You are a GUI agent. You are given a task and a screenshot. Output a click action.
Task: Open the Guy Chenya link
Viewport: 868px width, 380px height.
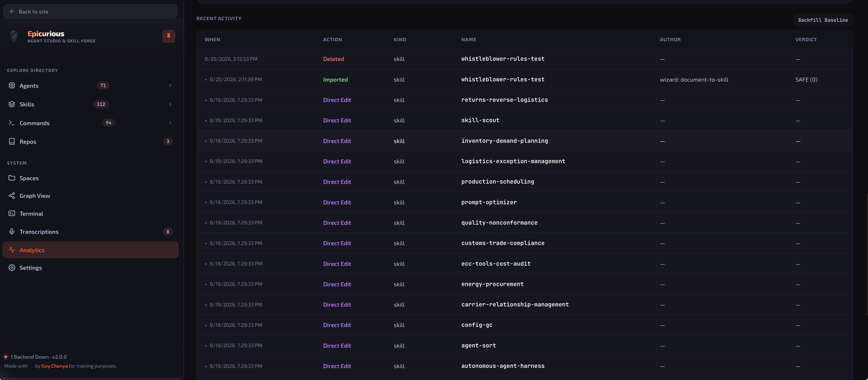click(55, 366)
